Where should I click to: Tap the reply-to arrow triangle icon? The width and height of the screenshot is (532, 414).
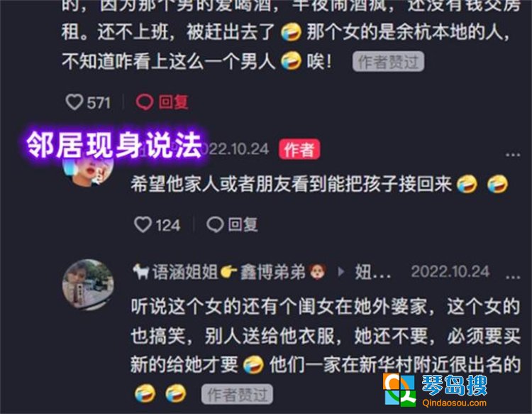pos(341,272)
